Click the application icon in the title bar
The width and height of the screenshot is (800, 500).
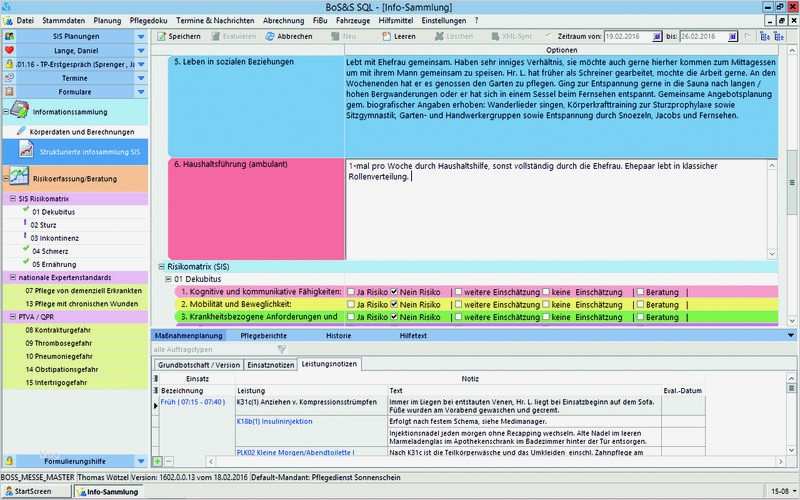tap(6, 6)
